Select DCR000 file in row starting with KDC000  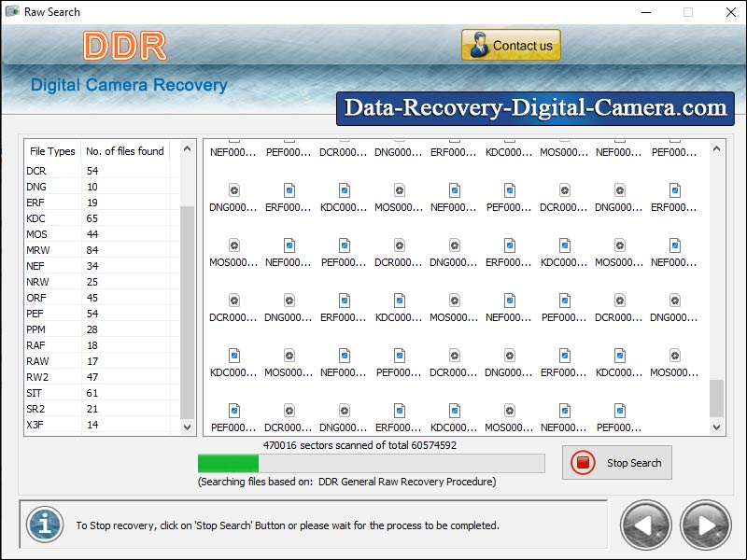tap(454, 363)
